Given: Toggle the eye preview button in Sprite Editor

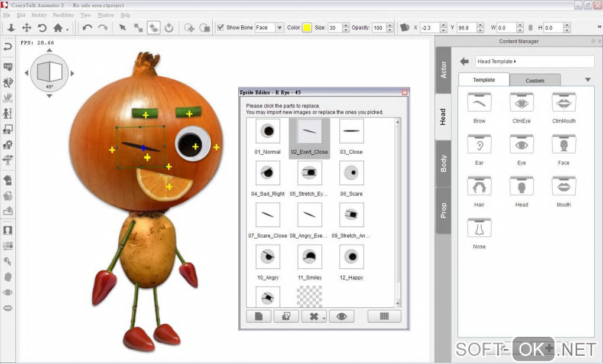Looking at the screenshot, I should 341,317.
